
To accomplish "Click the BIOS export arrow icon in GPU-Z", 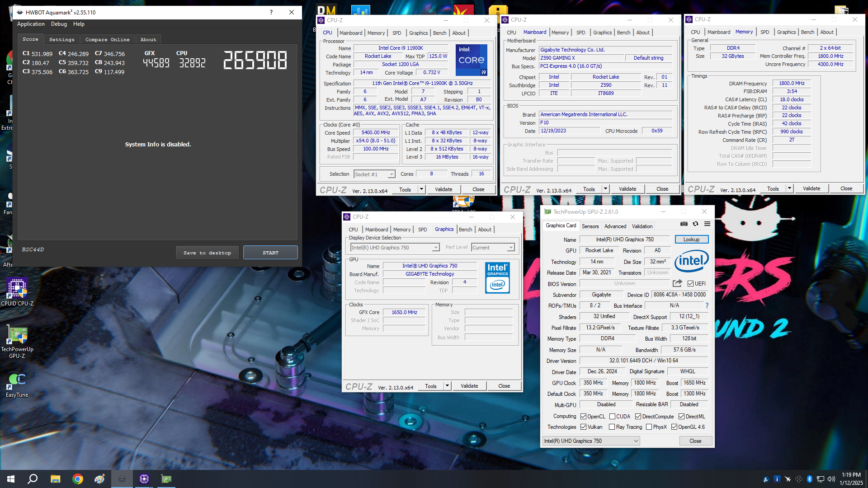I will (x=677, y=283).
